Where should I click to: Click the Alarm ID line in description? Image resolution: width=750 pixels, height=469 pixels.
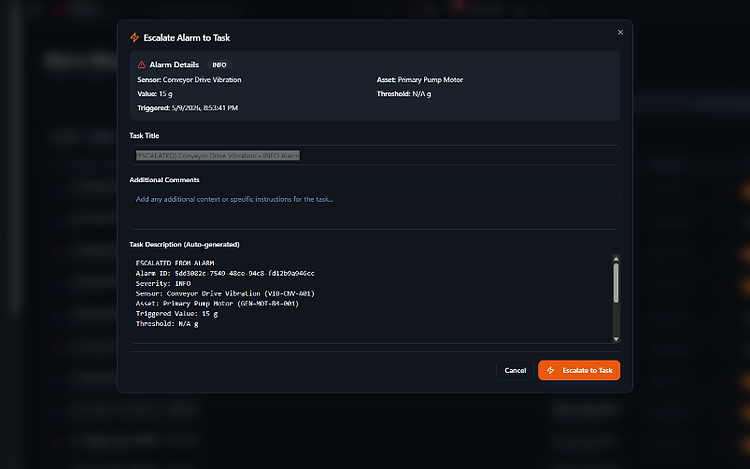click(225, 273)
